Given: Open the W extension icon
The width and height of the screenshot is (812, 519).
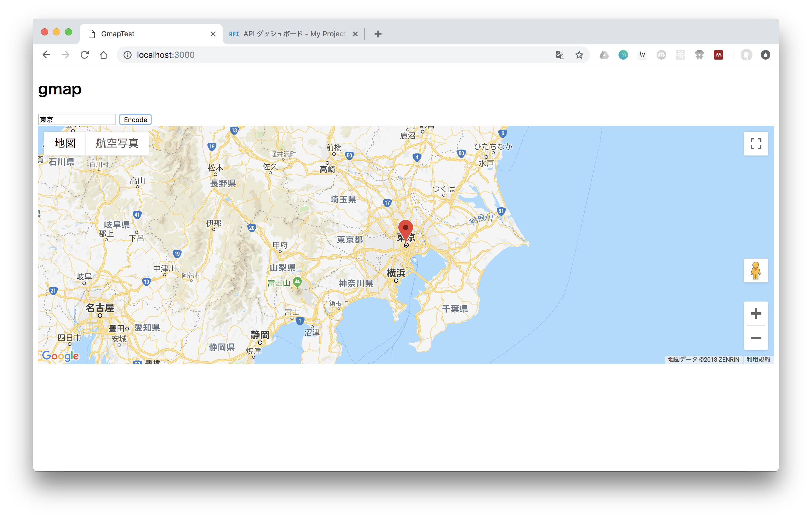Looking at the screenshot, I should [642, 55].
